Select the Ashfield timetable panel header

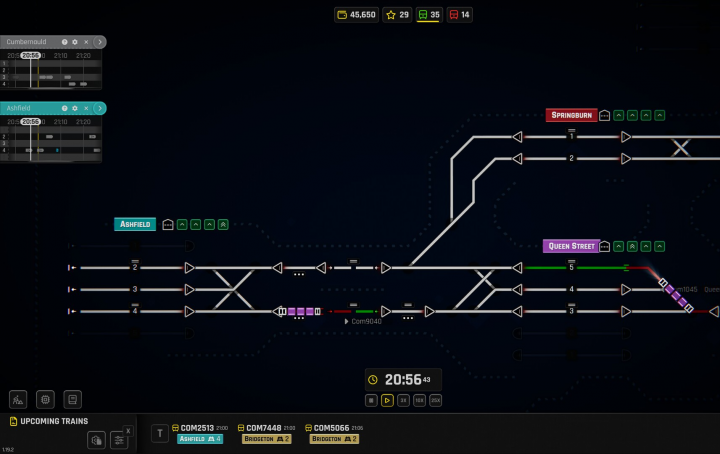pos(30,108)
